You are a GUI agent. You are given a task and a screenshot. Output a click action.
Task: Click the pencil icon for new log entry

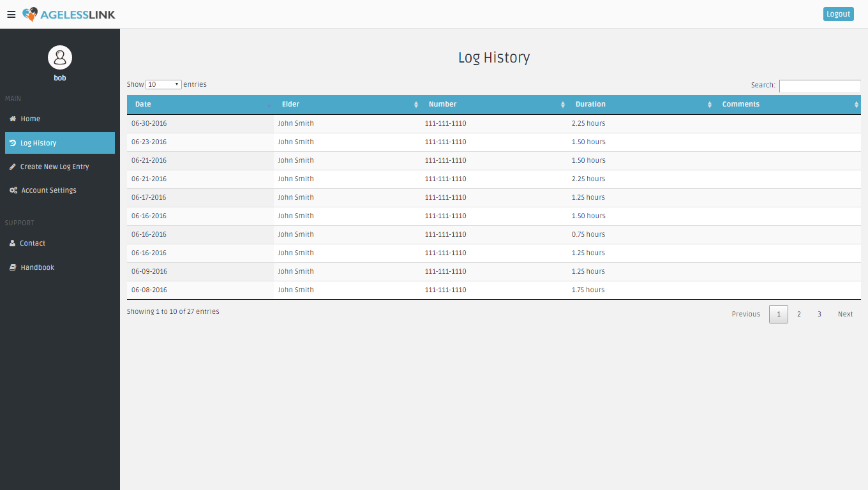click(13, 167)
